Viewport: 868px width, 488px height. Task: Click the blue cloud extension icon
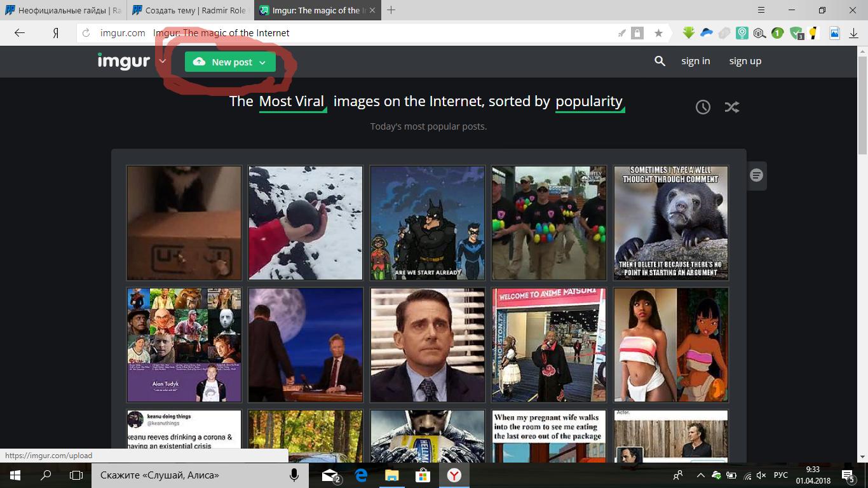coord(707,33)
